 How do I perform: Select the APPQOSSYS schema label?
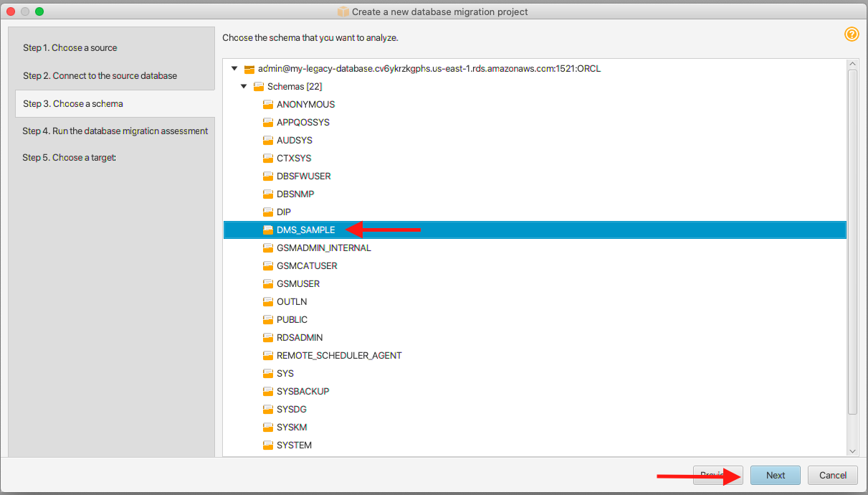point(303,123)
